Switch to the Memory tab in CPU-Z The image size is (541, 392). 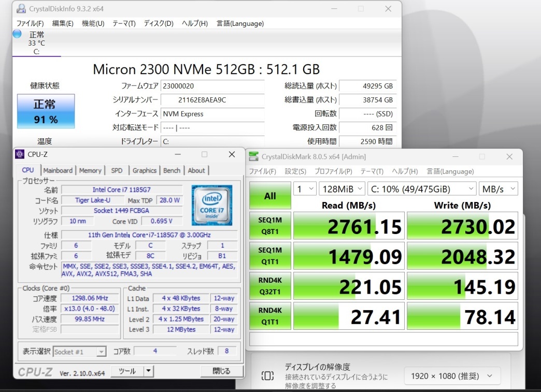click(90, 170)
